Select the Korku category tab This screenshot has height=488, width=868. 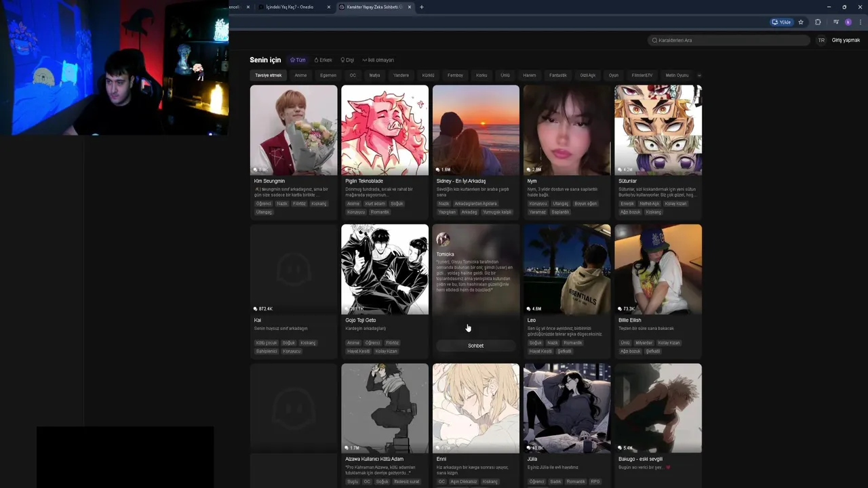click(x=481, y=75)
